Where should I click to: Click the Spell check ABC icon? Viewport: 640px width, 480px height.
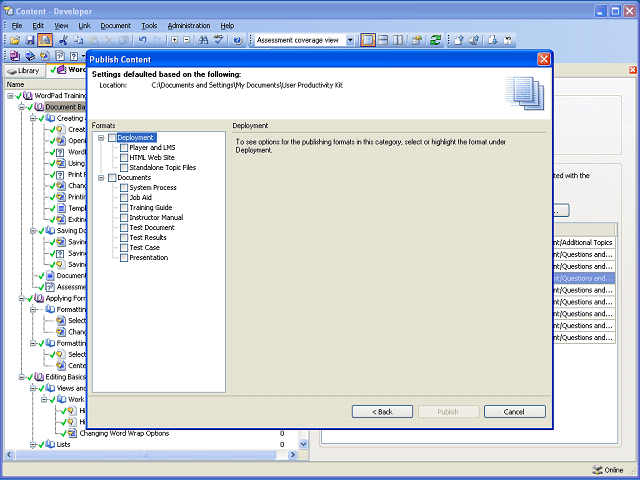[219, 40]
